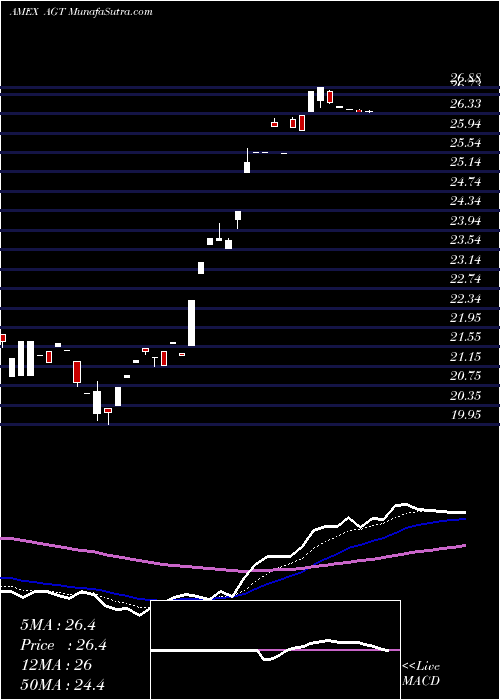This screenshot has width=500, height=700.
Task: Click the 26.33 price axis label
Action: click(466, 104)
